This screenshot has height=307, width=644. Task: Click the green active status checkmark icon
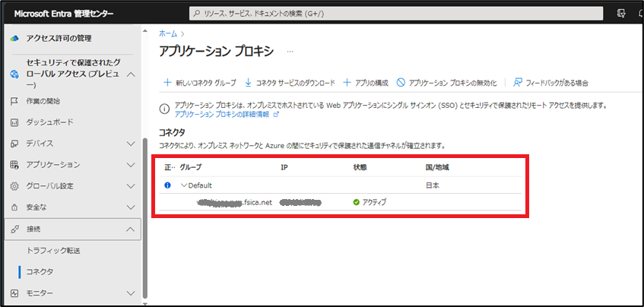(356, 202)
